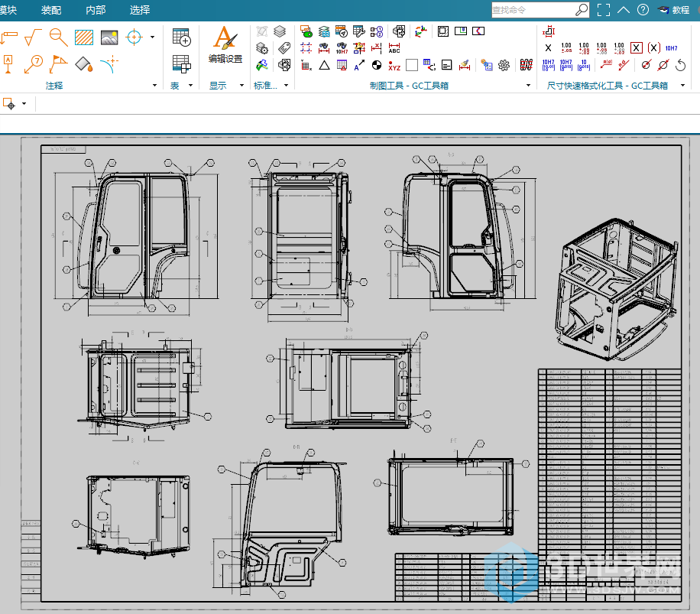Open the 装配 ribbon tab

[51, 10]
